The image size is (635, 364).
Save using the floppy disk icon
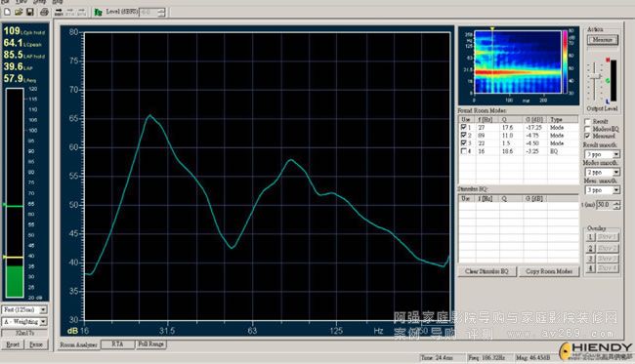[30, 12]
